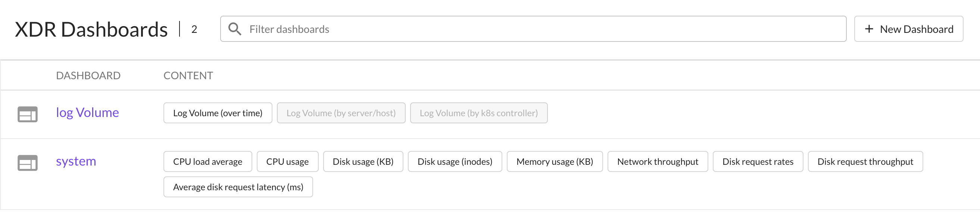980x216 pixels.
Task: Click the system dashboard icon
Action: pos(27,163)
